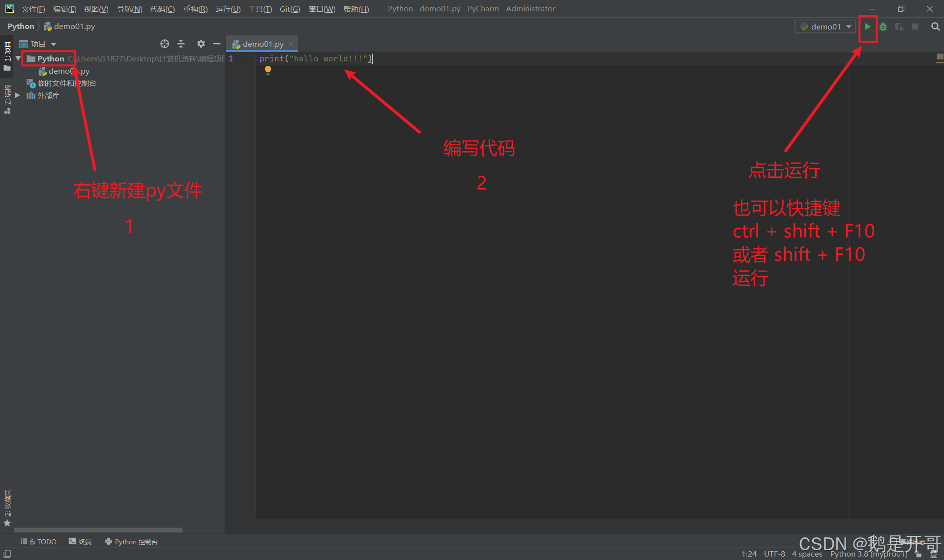Expand the 外部库 tree node
Image resolution: width=944 pixels, height=560 pixels.
18,95
